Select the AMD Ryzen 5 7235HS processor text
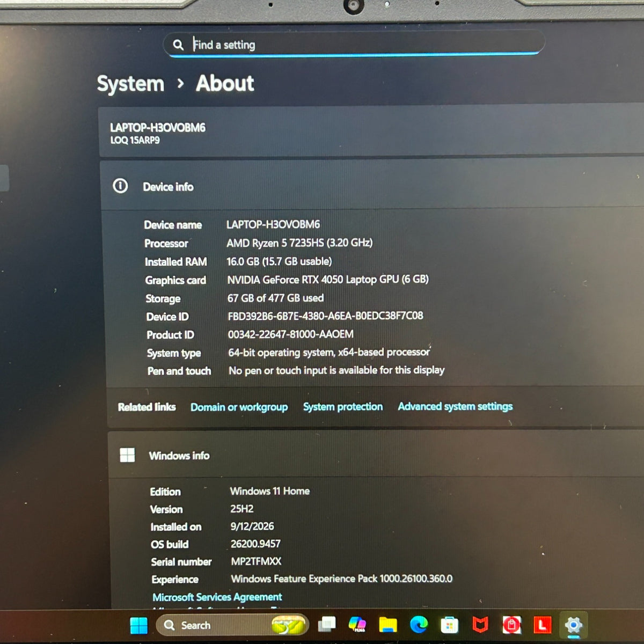The image size is (644, 644). (299, 243)
